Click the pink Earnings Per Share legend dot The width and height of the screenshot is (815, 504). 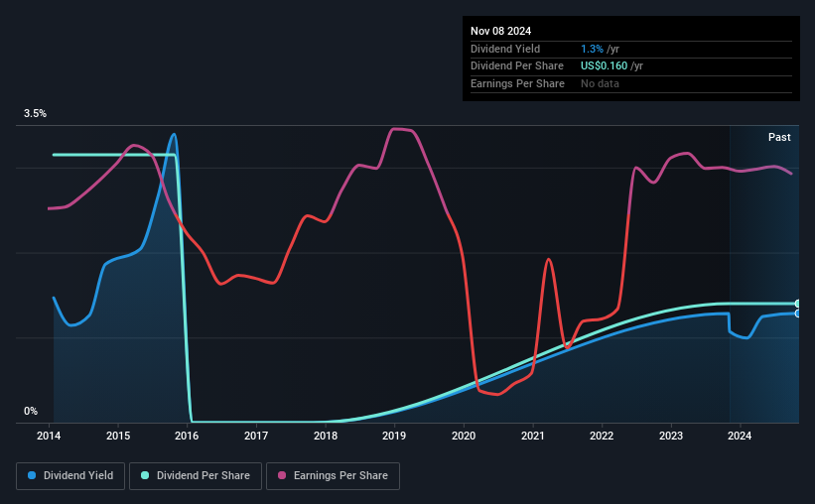[x=282, y=475]
